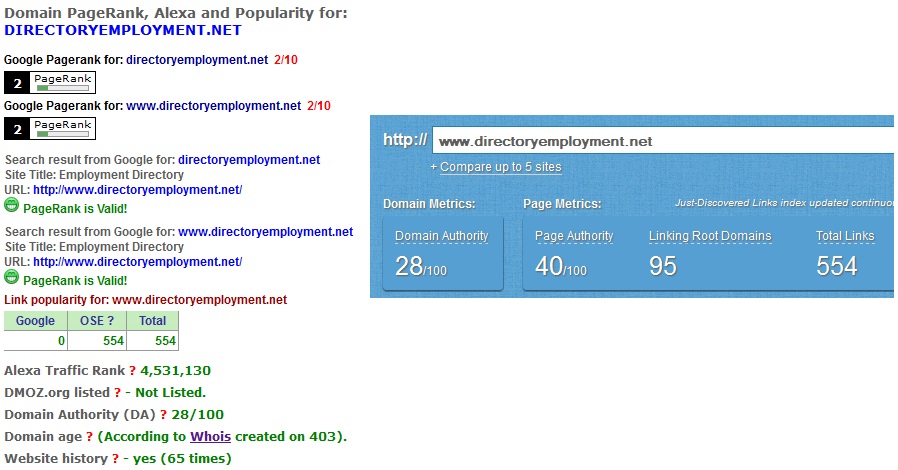
Task: Click Link popularity for heading text
Action: pyautogui.click(x=145, y=300)
